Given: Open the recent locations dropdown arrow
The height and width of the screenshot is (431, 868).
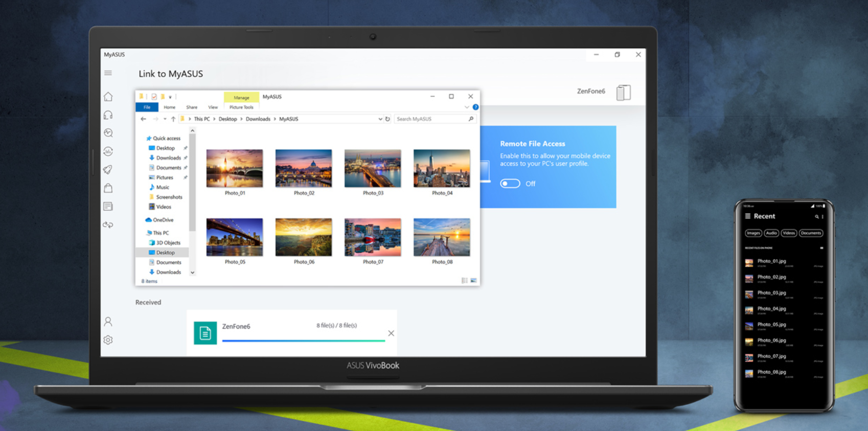Looking at the screenshot, I should coord(165,119).
